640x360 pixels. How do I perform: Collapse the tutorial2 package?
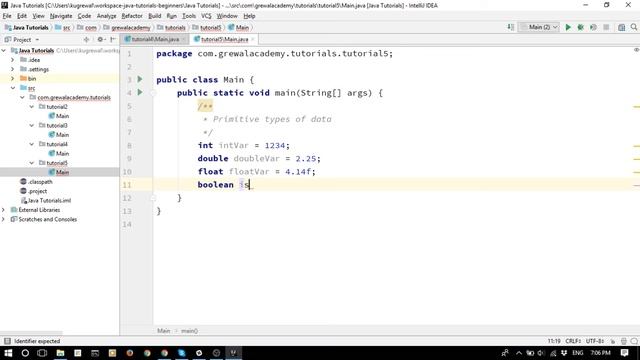click(31, 107)
